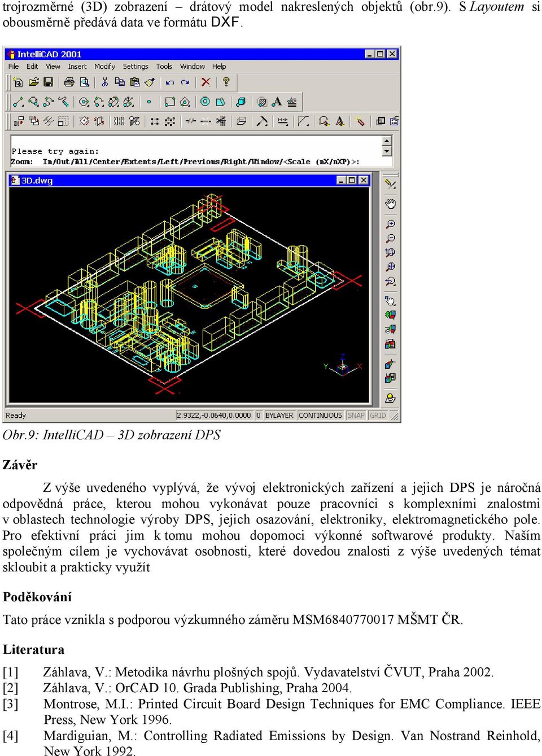Click the Properties icon at the toolbar end
Image resolution: width=542 pixels, height=756 pixels.
pyautogui.click(x=395, y=121)
